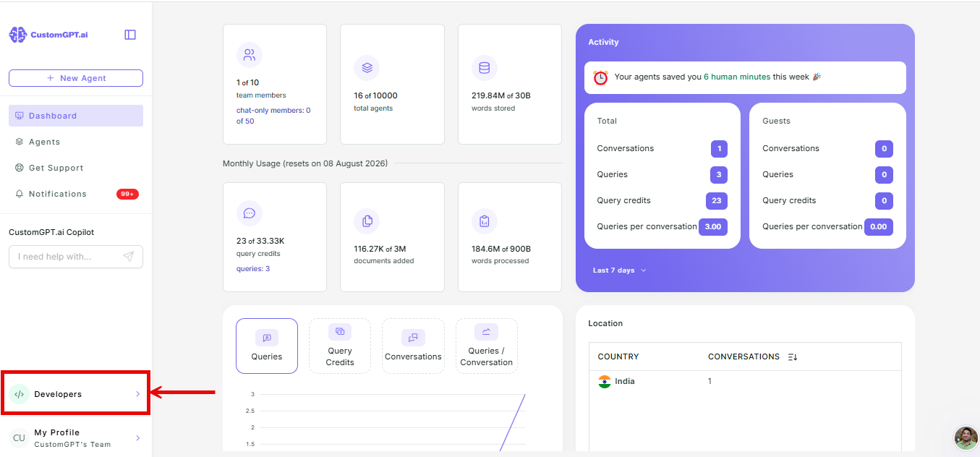The image size is (980, 457).
Task: Click the Conversations tab chat icon
Action: click(413, 338)
